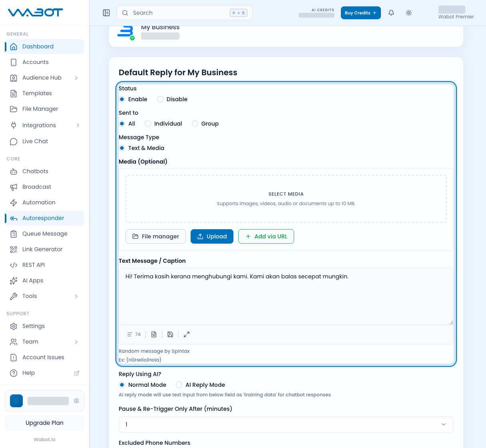Open the notifications bell
The width and height of the screenshot is (486, 448).
(391, 13)
